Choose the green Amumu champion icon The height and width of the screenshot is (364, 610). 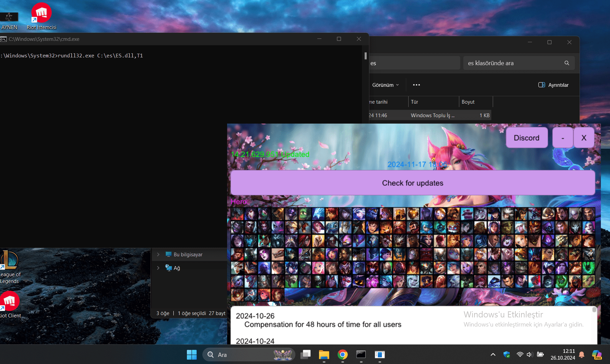(305, 214)
